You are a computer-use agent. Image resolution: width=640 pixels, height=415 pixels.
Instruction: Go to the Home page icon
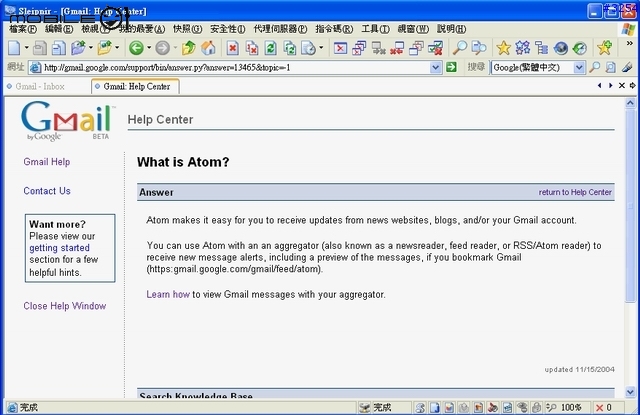point(208,48)
